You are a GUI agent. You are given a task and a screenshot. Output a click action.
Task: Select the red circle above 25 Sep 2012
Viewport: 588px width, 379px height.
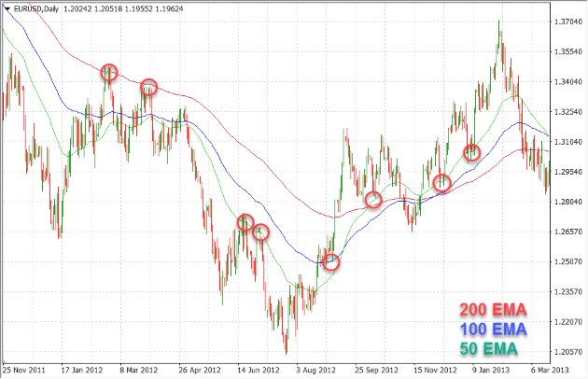pos(373,199)
